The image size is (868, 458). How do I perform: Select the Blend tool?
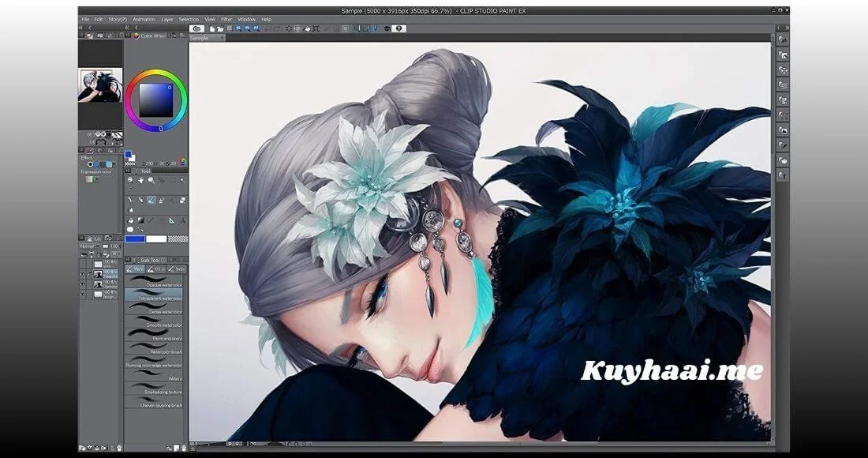point(130,210)
